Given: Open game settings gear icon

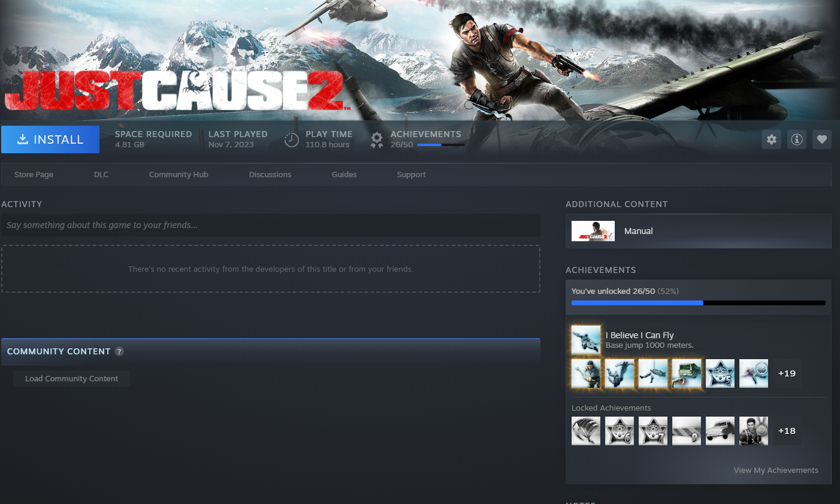Looking at the screenshot, I should [772, 139].
